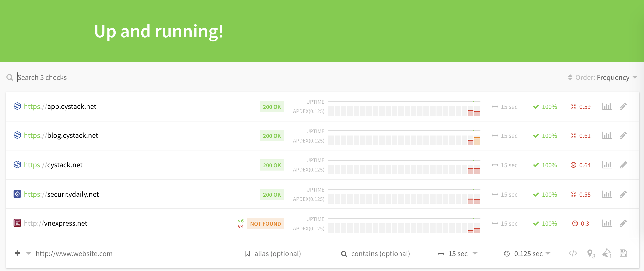Screen dimensions: 644x271
Task: Open the http://vnexpress.net link
Action: coord(56,223)
